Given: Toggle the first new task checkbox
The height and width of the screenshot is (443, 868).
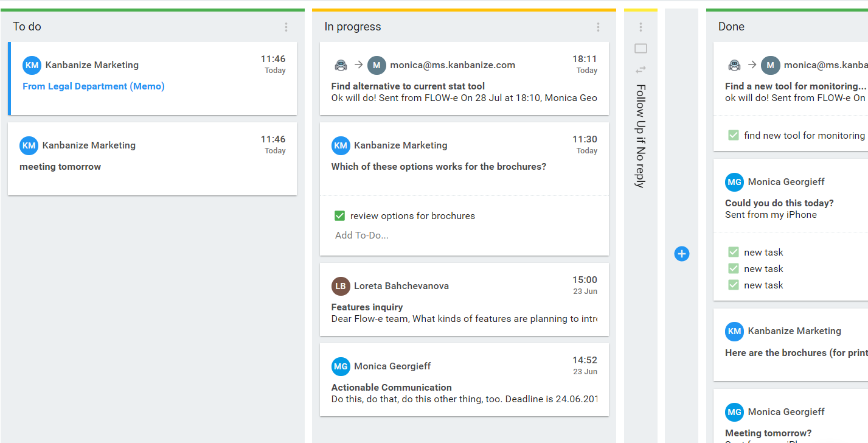Looking at the screenshot, I should coord(734,252).
